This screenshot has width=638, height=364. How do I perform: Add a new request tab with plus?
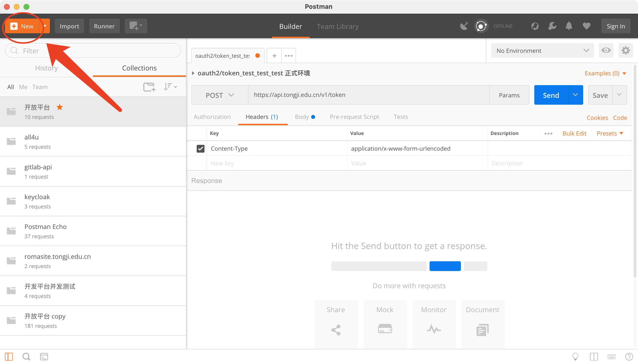[274, 56]
